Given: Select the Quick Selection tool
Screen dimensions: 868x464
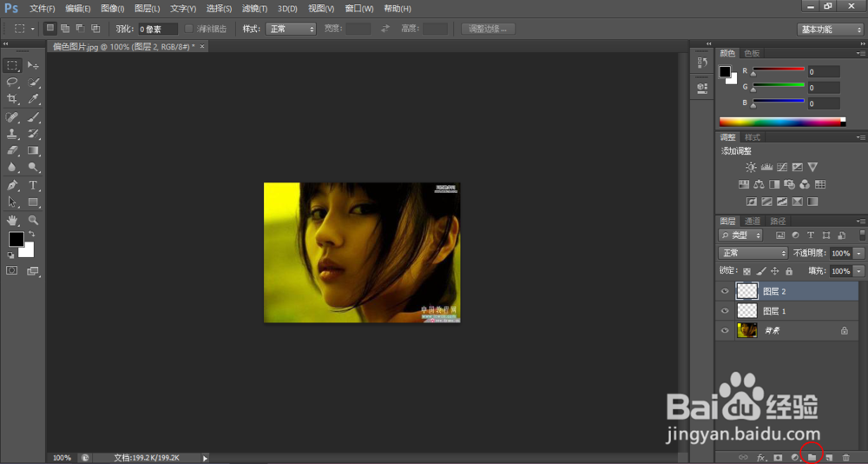Looking at the screenshot, I should pos(33,82).
